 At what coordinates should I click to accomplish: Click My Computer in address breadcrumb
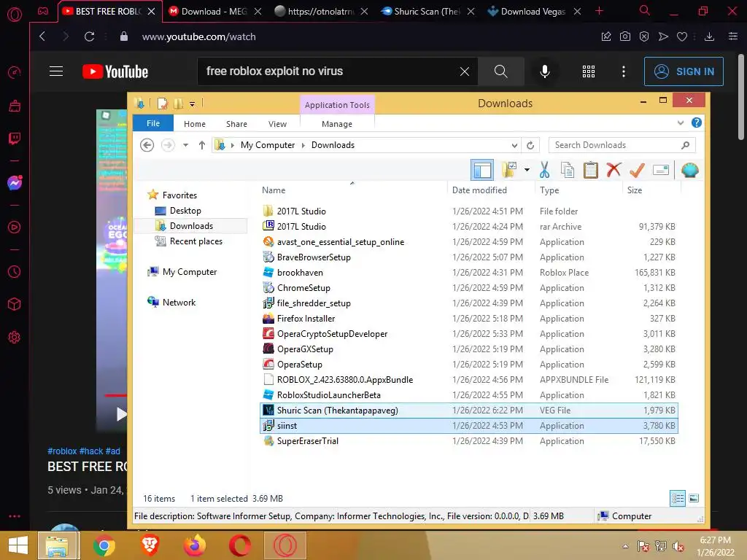pyautogui.click(x=268, y=145)
